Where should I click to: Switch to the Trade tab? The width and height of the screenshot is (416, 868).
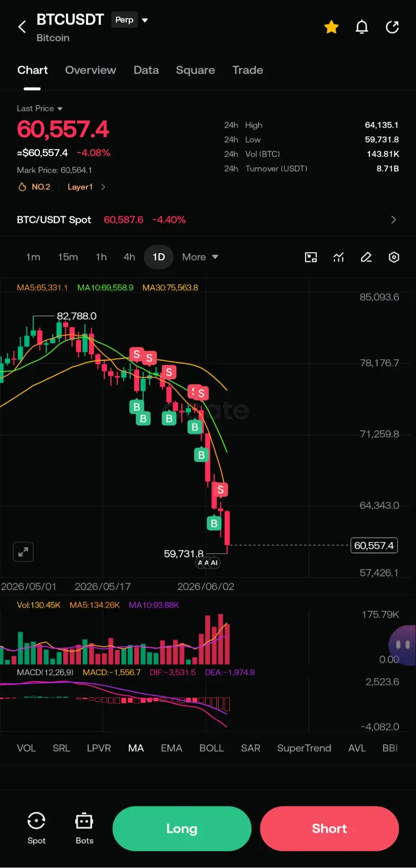click(x=247, y=70)
